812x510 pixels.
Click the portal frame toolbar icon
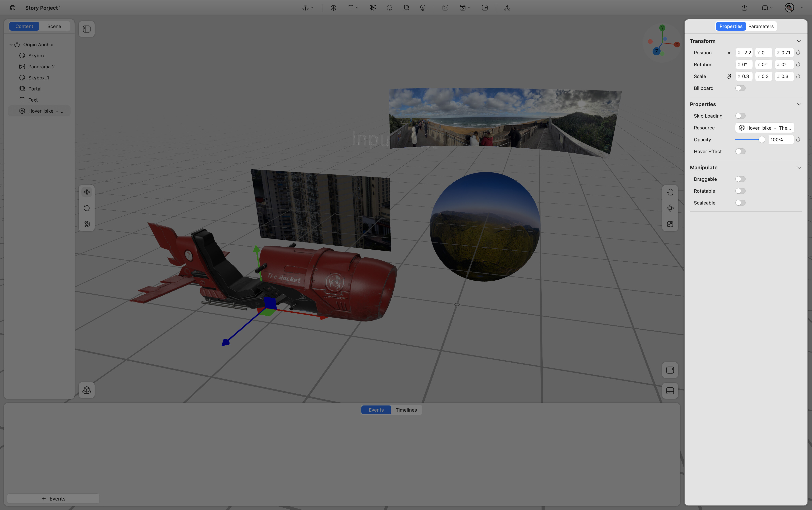[406, 8]
